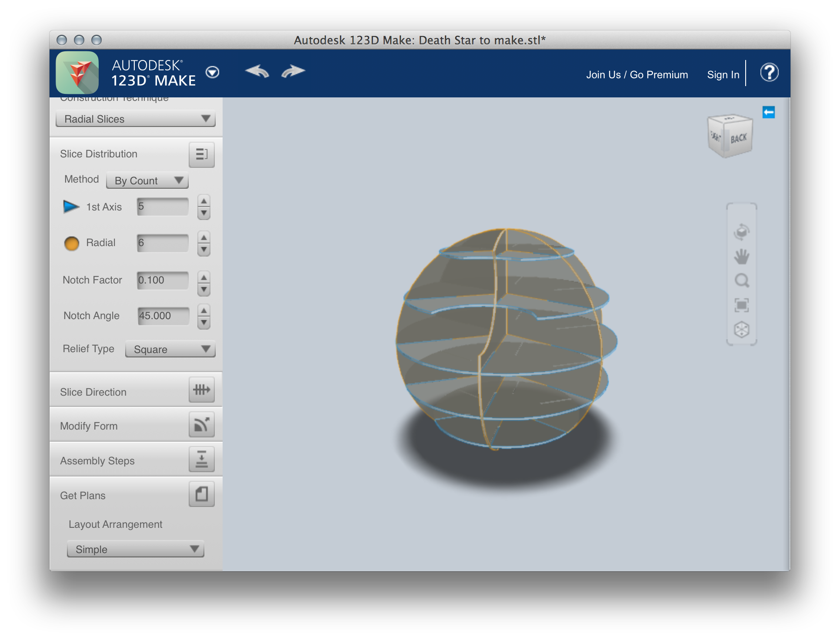Select the orbit tool in navigation bar

point(741,232)
